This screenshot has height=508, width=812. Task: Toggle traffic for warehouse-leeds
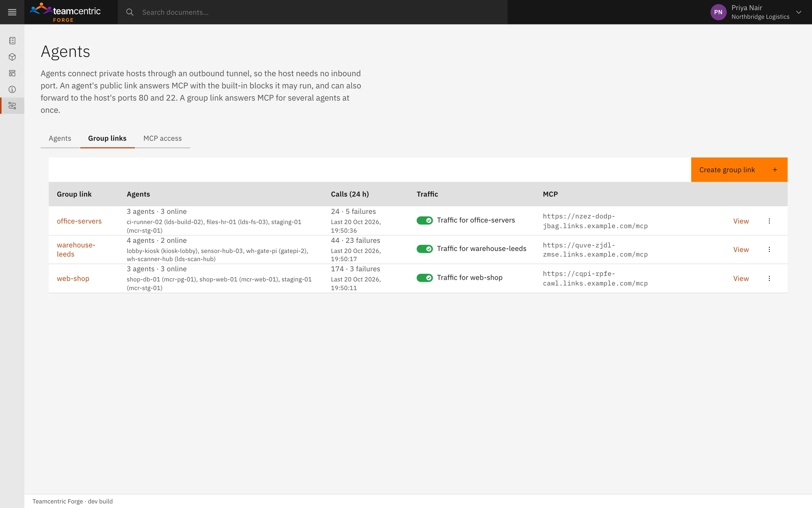pyautogui.click(x=425, y=249)
